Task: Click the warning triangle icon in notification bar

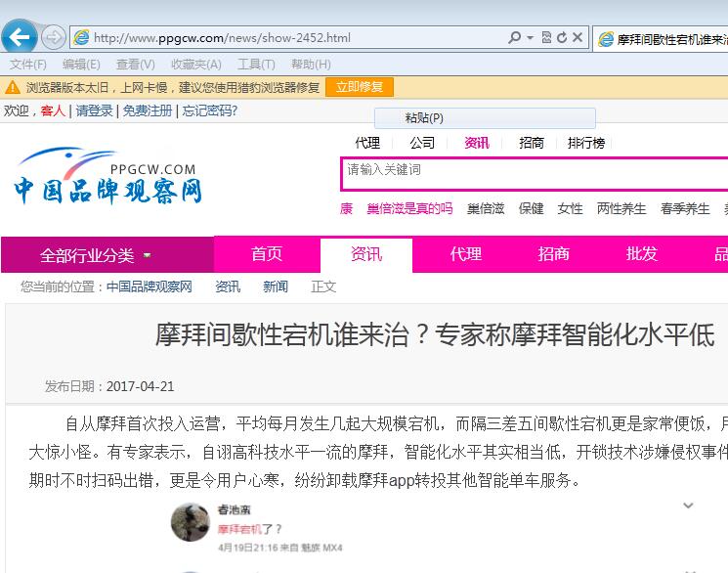Action: point(13,87)
